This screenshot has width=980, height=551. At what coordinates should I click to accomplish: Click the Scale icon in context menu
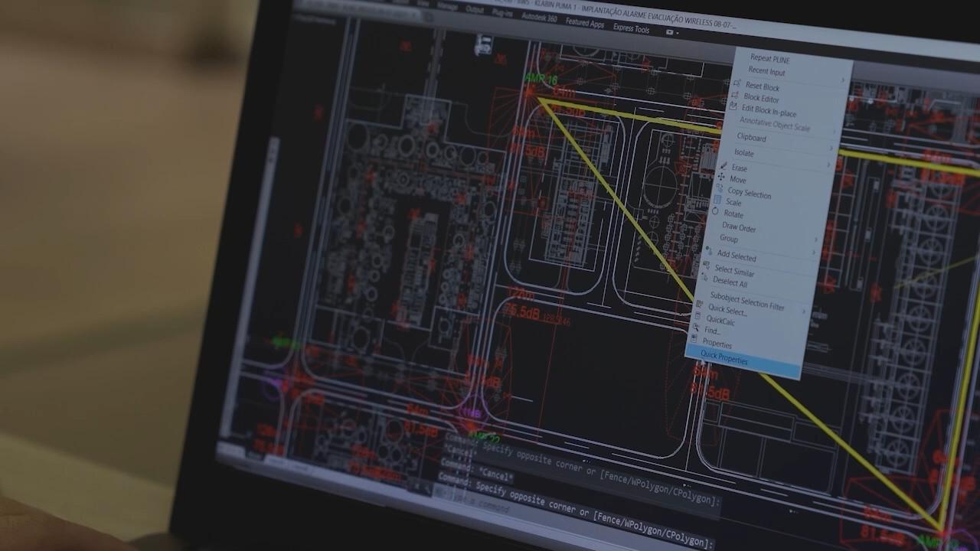pos(718,201)
